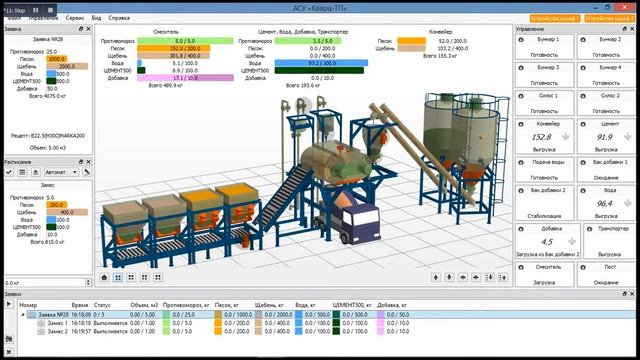The image size is (640, 360).
Task: Click Устройства шкаф 2 button
Action: click(x=610, y=18)
